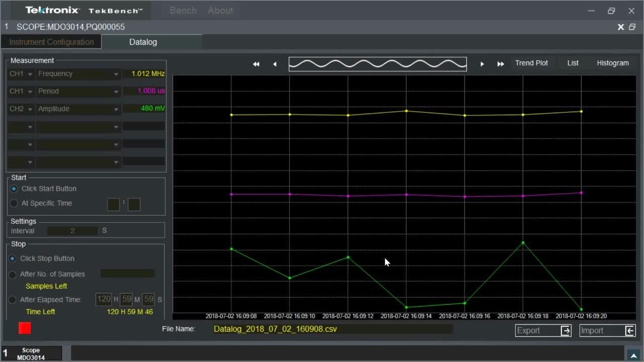The image size is (644, 362).
Task: Click the Import arrow icon
Action: [x=629, y=330]
